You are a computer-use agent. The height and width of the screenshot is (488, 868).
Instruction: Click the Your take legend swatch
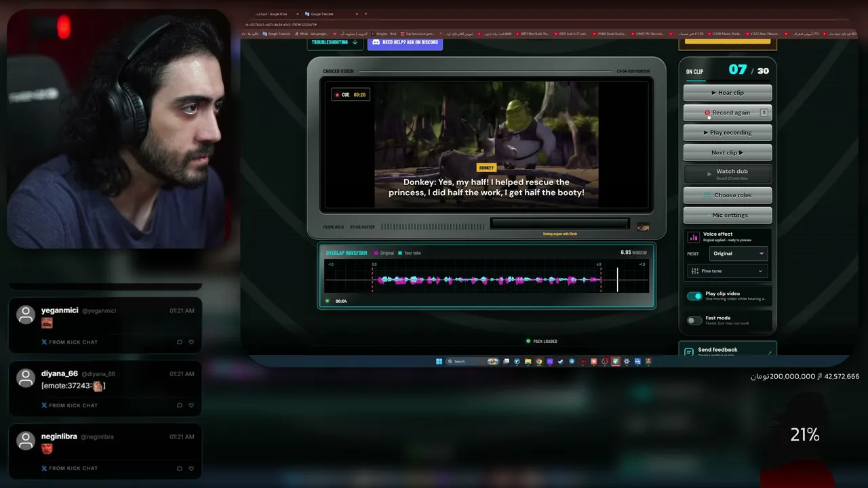point(401,253)
